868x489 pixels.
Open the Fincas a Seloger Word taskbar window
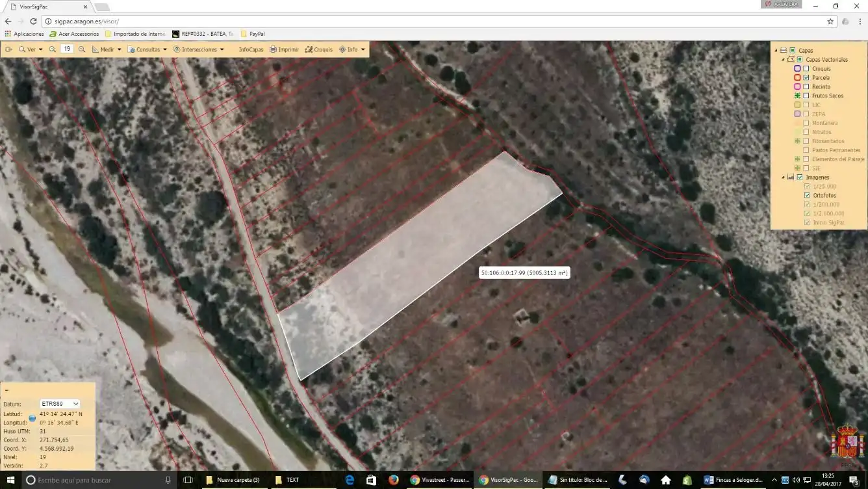click(734, 480)
